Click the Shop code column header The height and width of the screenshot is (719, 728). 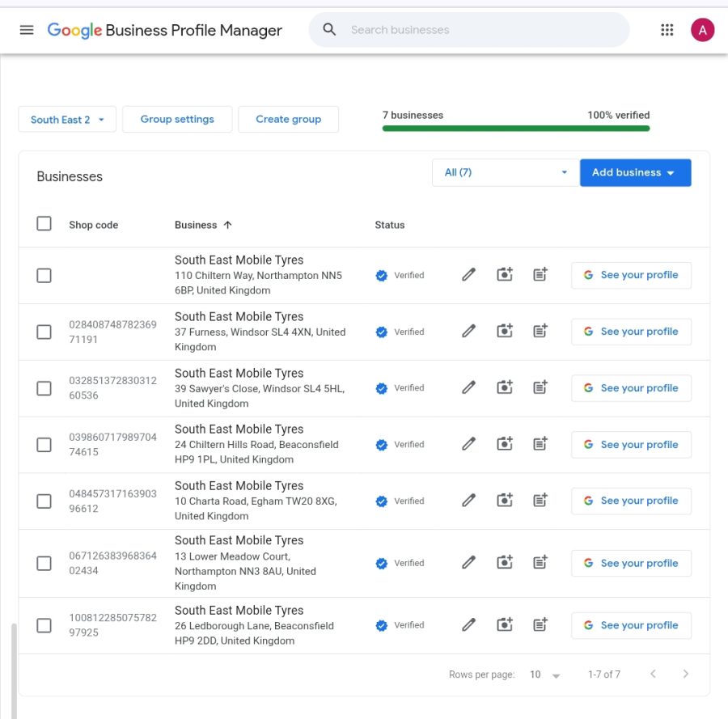pos(93,225)
